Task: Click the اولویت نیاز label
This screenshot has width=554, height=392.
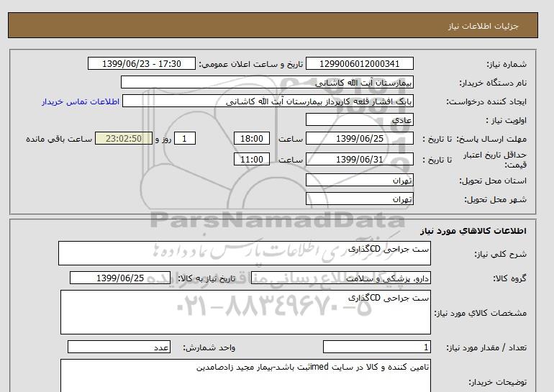Action: [x=507, y=120]
